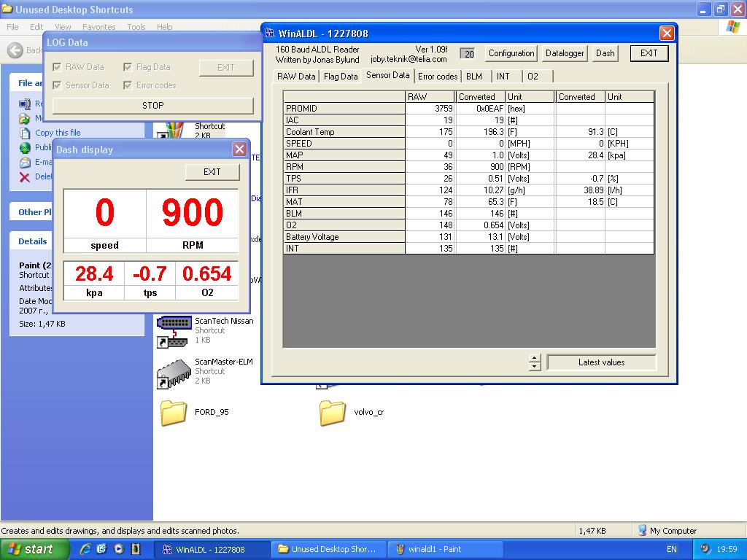
Task: Toggle the Flag Data logging checkbox
Action: (x=128, y=67)
